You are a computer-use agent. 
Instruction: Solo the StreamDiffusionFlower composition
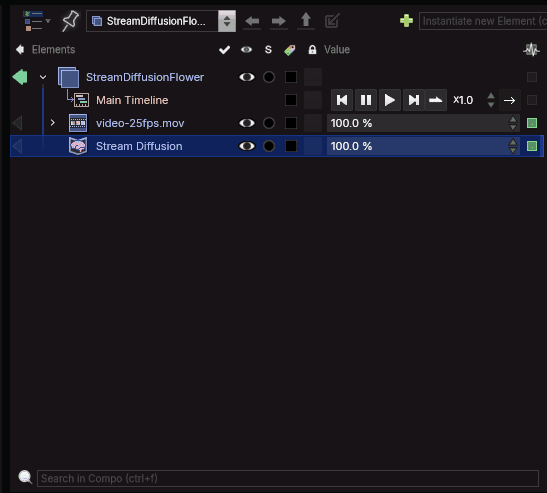click(269, 77)
